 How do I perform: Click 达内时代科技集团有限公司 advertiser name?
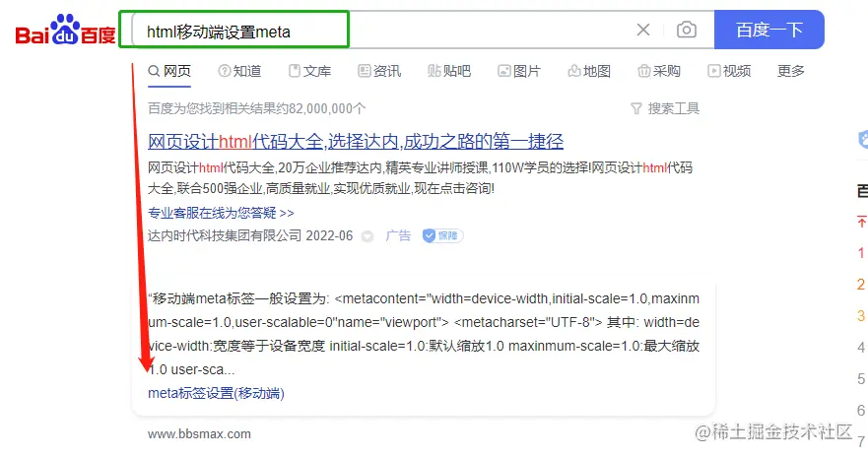[x=225, y=235]
